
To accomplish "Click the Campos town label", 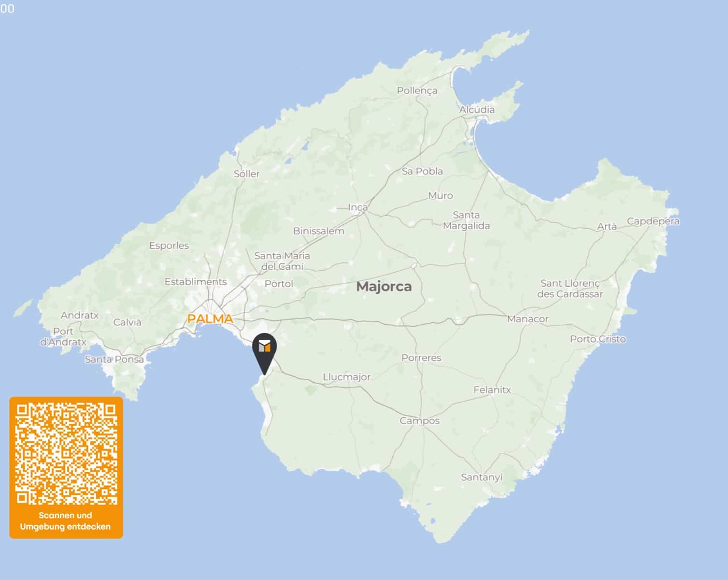I will tap(419, 421).
